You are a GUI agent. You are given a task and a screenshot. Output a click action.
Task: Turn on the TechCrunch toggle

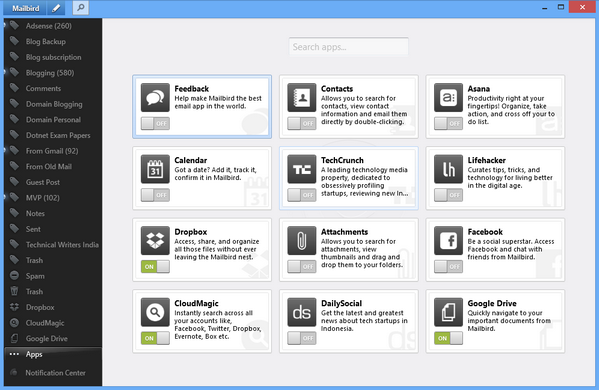[x=302, y=195]
